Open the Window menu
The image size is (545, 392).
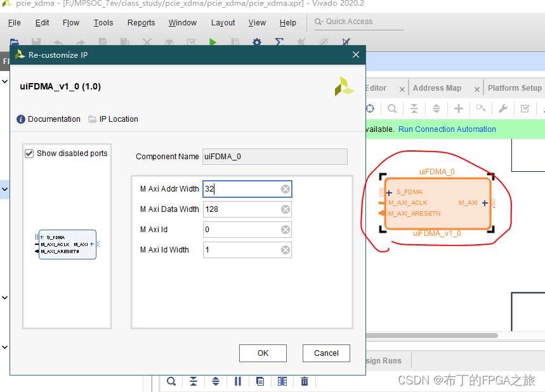pyautogui.click(x=183, y=23)
